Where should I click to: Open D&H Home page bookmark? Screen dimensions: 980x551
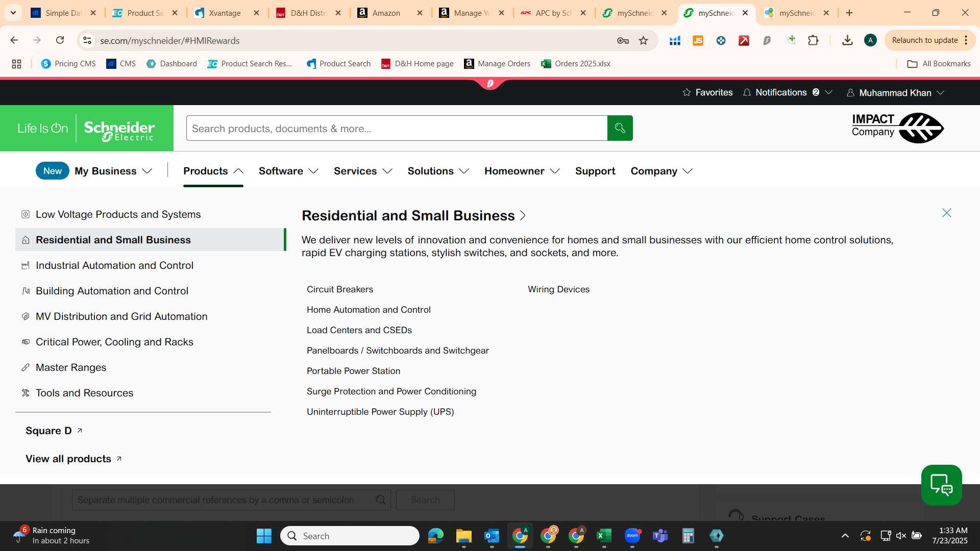tap(417, 64)
